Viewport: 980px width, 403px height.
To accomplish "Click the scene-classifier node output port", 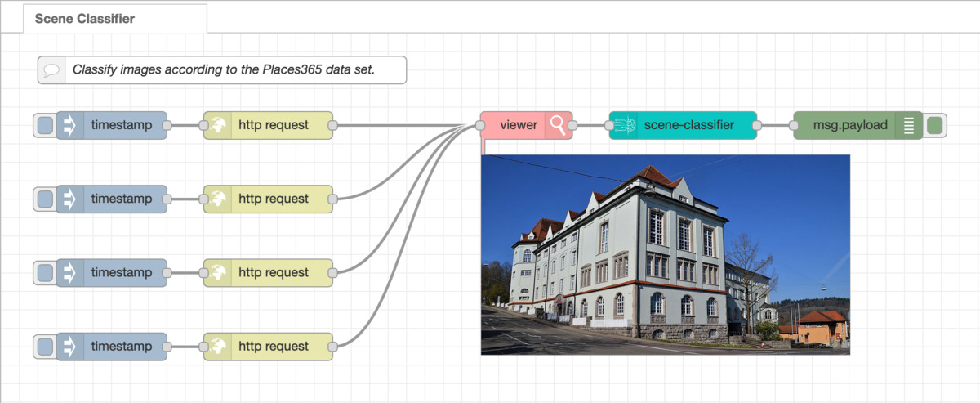I will tap(757, 125).
